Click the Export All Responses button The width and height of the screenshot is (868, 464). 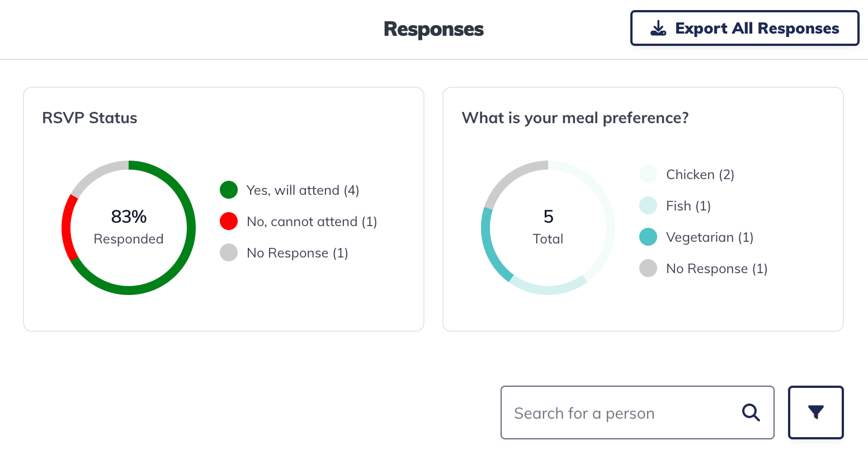tap(744, 28)
